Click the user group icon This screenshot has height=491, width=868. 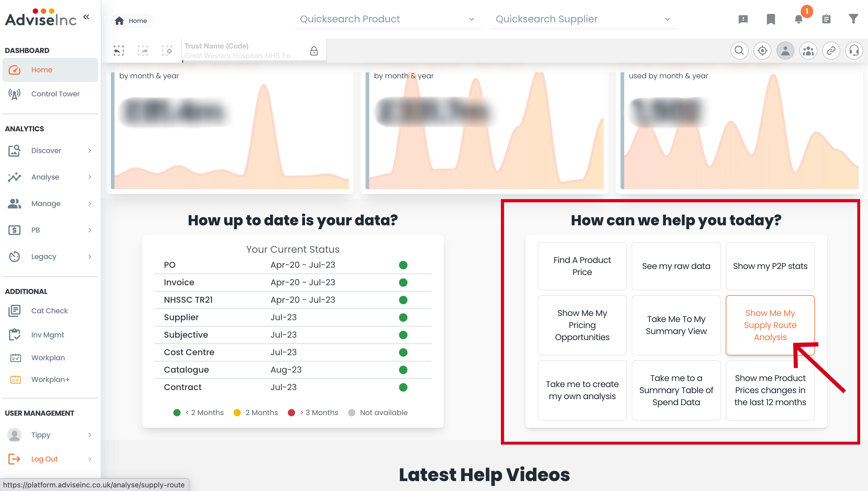pyautogui.click(x=808, y=51)
